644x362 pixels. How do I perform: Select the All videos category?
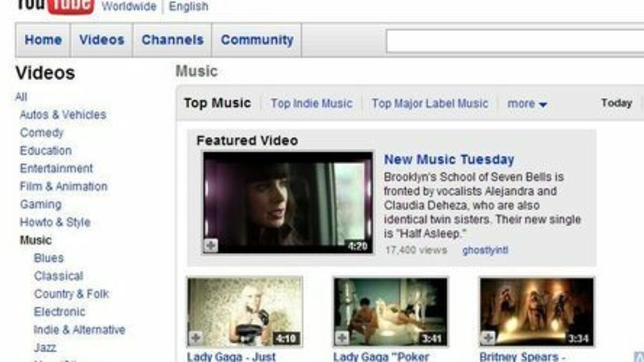(21, 97)
